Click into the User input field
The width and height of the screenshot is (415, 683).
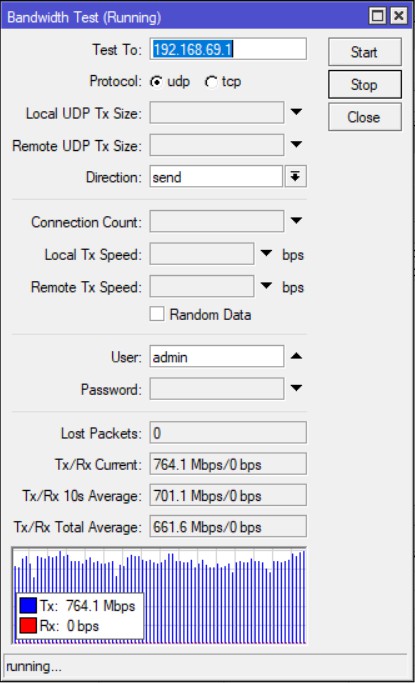pos(217,357)
